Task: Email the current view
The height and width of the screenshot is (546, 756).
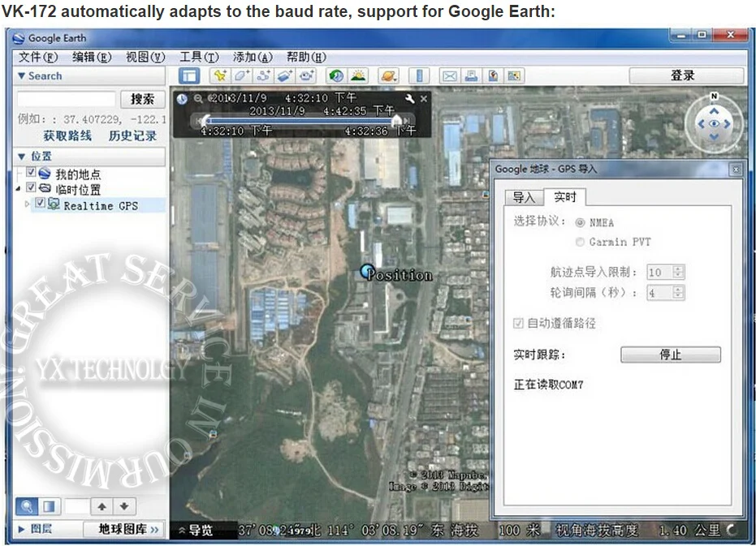Action: point(449,75)
